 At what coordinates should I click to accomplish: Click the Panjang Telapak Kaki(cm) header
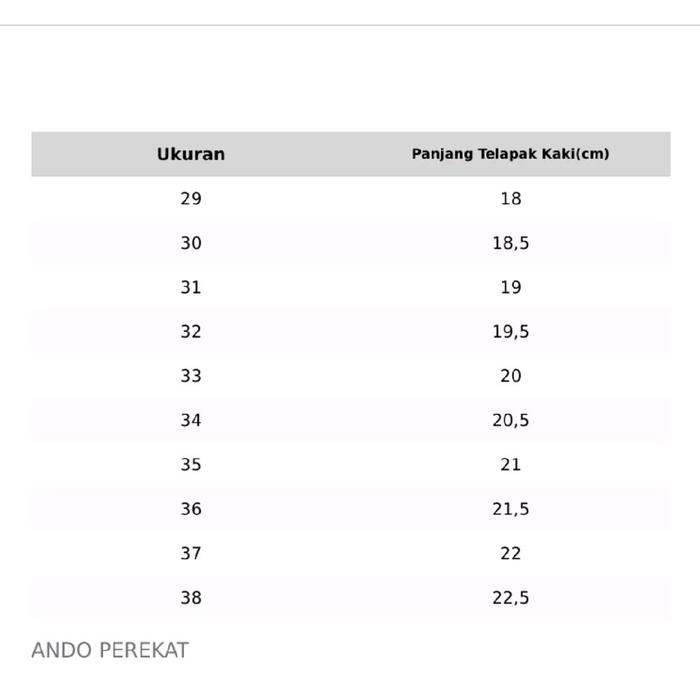coord(510,154)
